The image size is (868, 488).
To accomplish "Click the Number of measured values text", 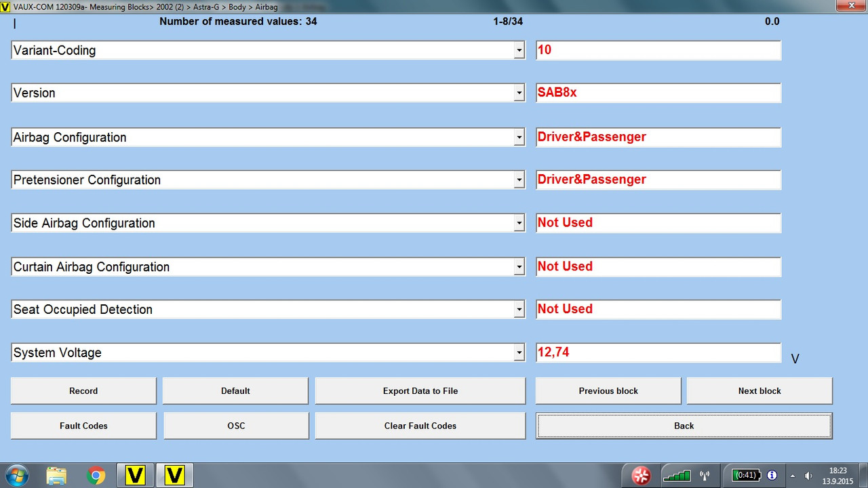I will point(238,22).
